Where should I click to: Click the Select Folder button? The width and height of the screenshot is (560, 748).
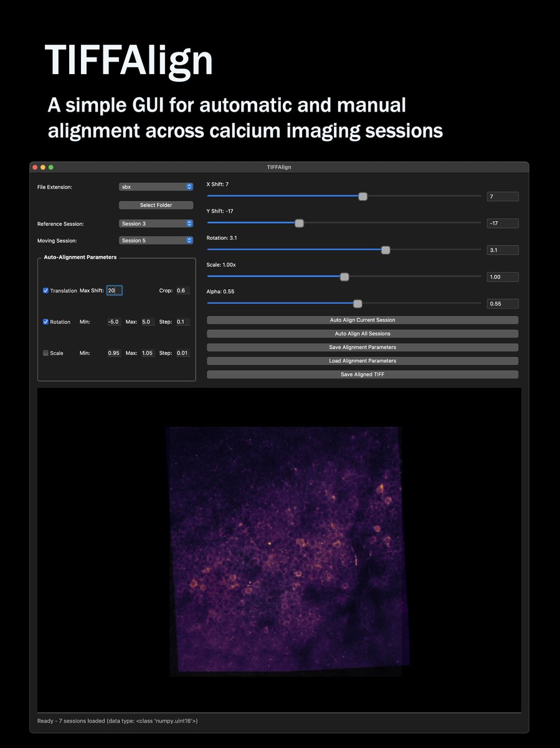156,205
